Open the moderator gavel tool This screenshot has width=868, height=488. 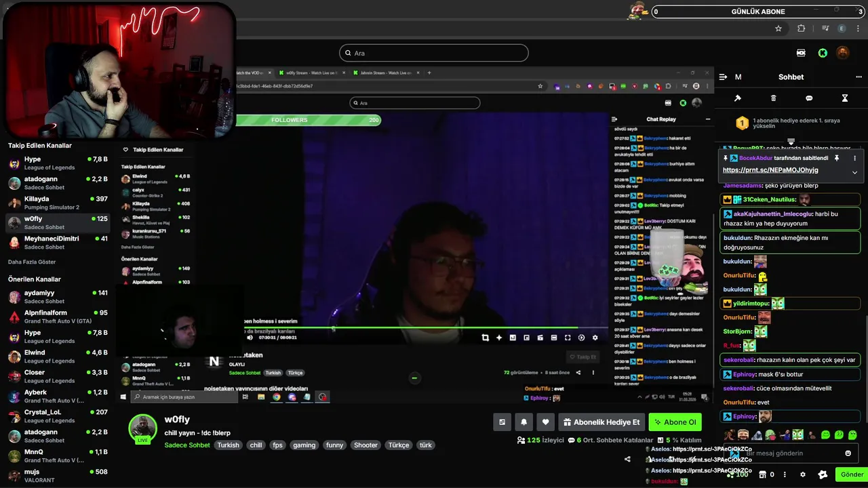coord(738,98)
